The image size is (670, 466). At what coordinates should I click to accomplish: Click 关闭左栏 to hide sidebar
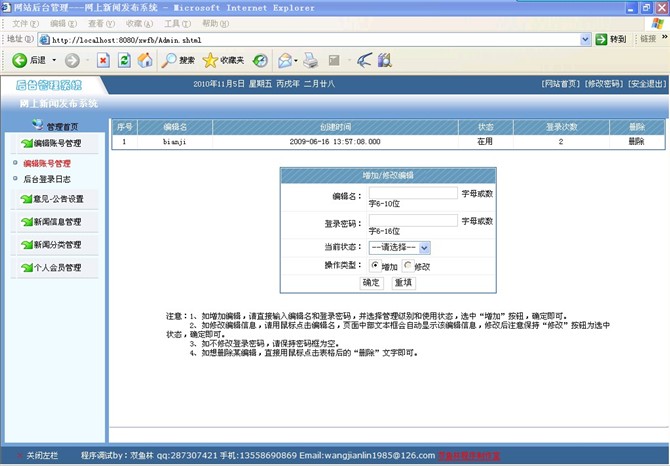coord(42,456)
